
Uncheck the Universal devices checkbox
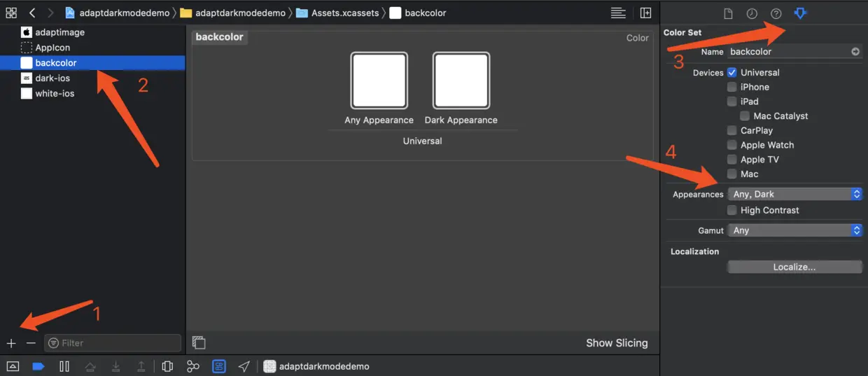click(x=731, y=72)
